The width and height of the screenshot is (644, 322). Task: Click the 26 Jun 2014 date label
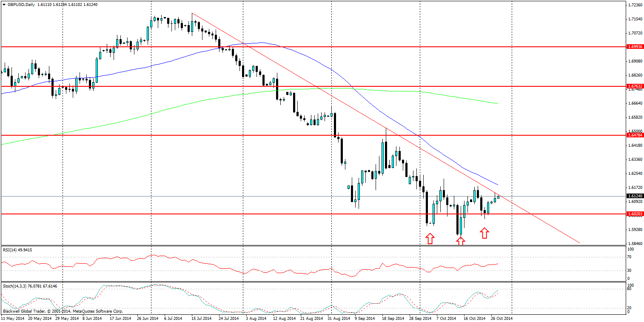click(x=147, y=318)
